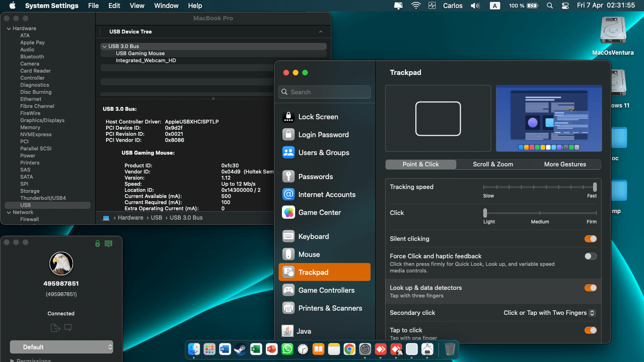This screenshot has height=362, width=644.
Task: Open Books app from the Dock
Action: pyautogui.click(x=318, y=349)
